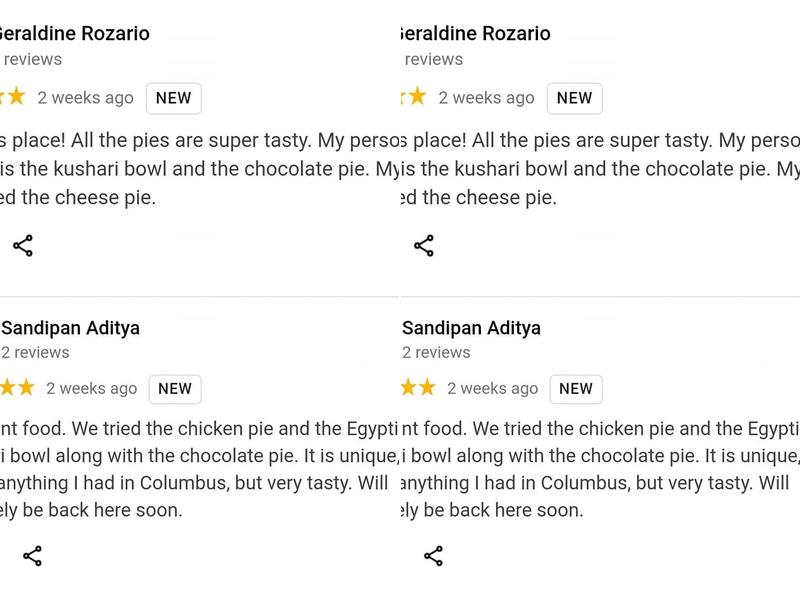Screen dimensions: 800x600
Task: Click "2 weeks ago" on Sandipan's right review
Action: [x=492, y=389]
